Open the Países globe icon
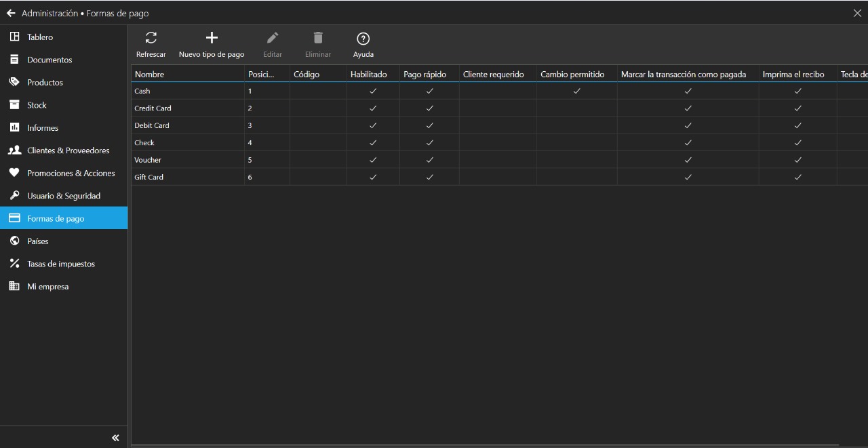Viewport: 868px width, 448px height. tap(14, 241)
